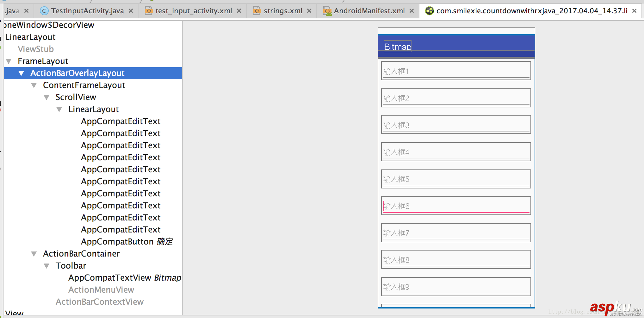Close the test_input_activity.xml tab

[239, 11]
